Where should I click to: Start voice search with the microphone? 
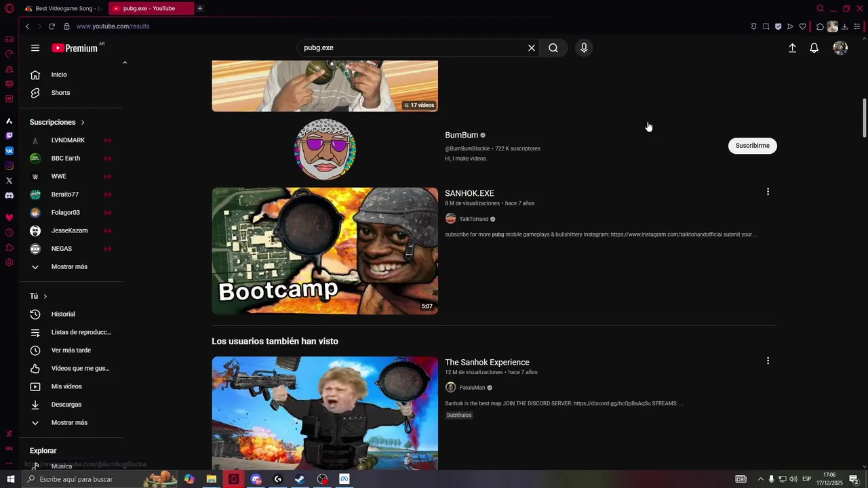click(584, 48)
